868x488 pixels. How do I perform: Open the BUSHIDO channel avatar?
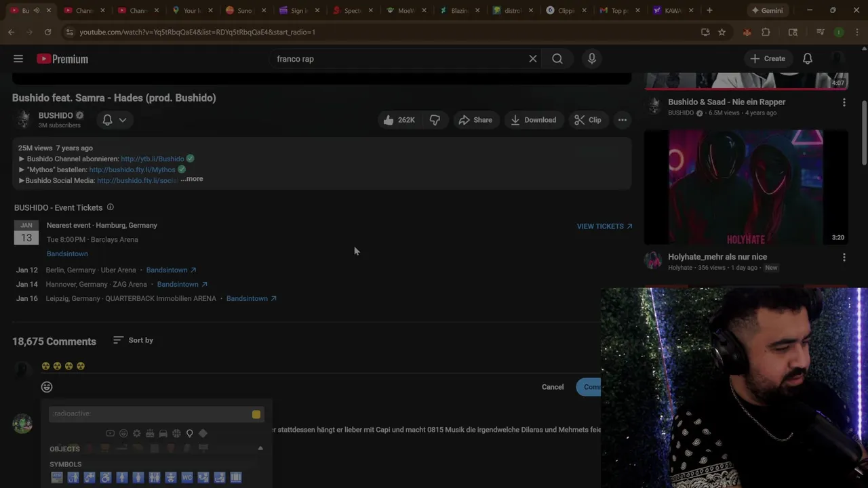(24, 119)
